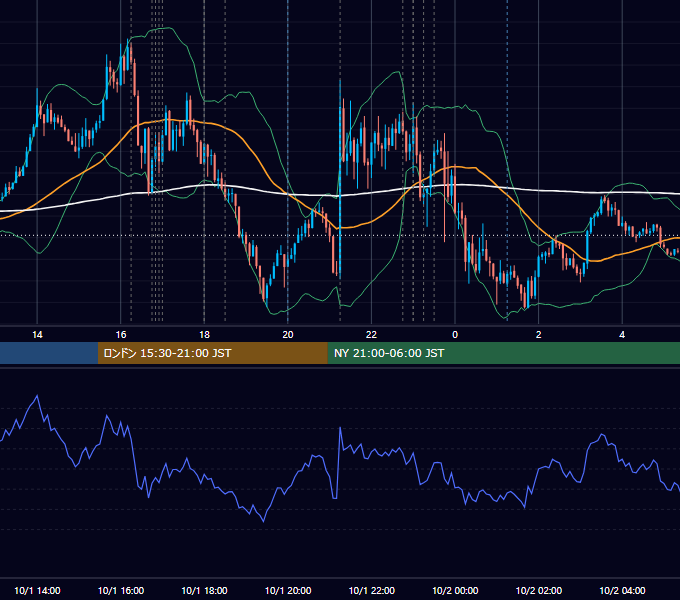Click the 10/2 04:00 date label

(x=622, y=590)
